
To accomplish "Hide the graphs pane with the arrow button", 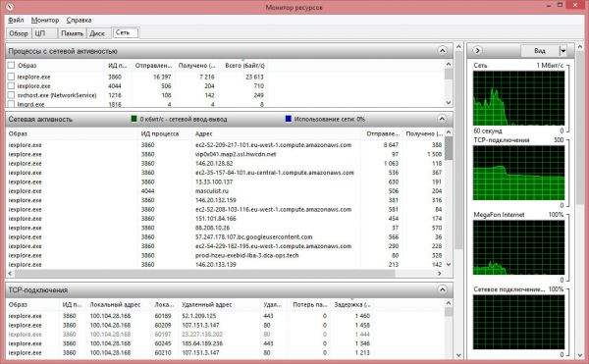I will point(477,50).
